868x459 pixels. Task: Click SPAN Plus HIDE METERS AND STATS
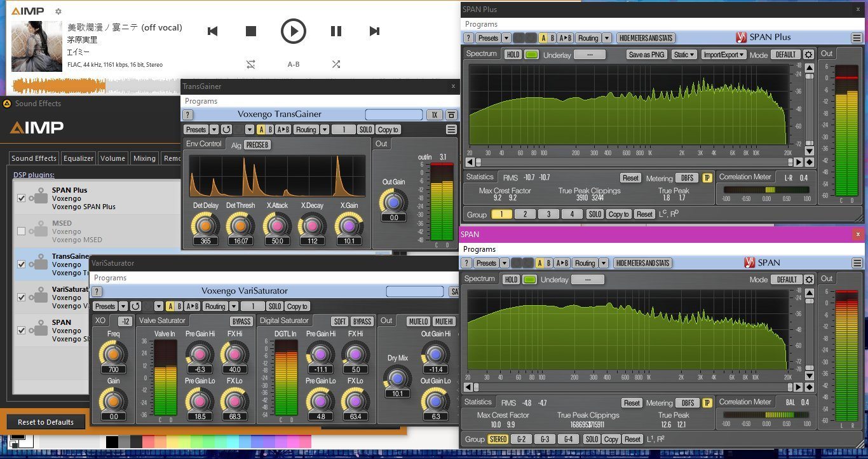(x=646, y=38)
